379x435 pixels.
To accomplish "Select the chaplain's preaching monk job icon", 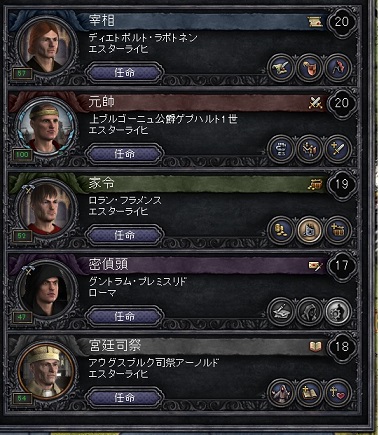I will (x=281, y=393).
